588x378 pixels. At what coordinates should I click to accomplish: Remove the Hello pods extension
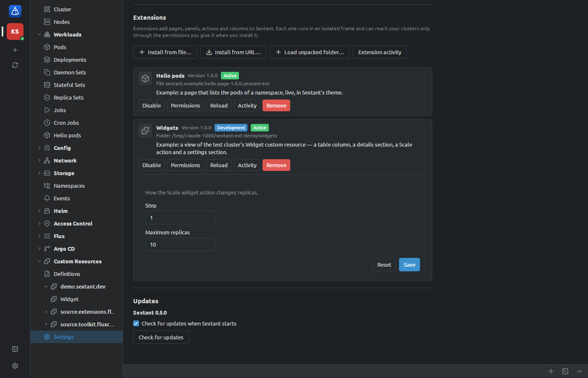pyautogui.click(x=276, y=105)
